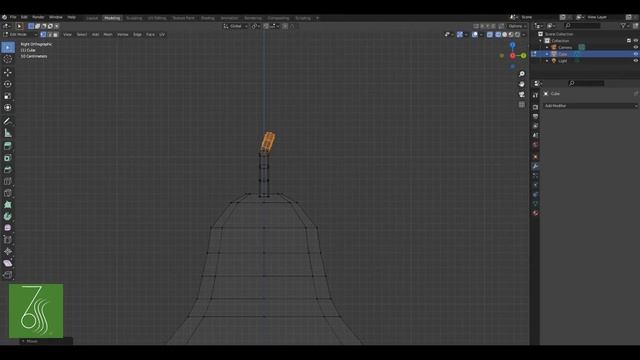This screenshot has height=360, width=640.
Task: Select the Knife tool
Action: [x=8, y=193]
